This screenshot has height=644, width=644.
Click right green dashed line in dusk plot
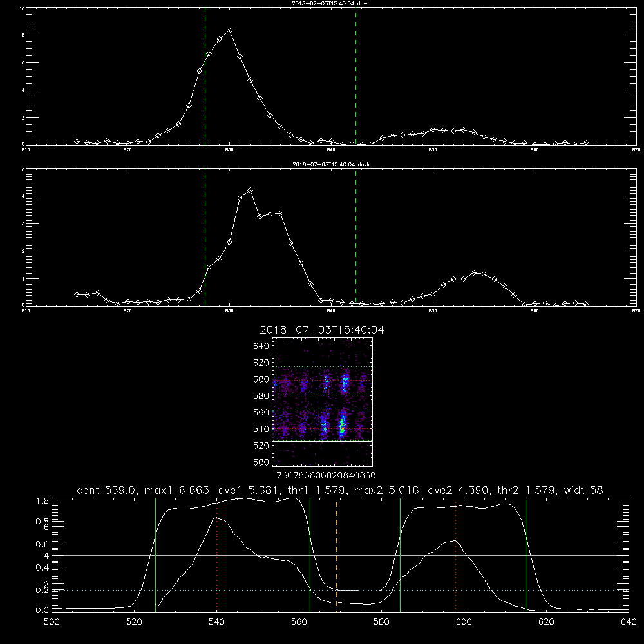pos(355,238)
